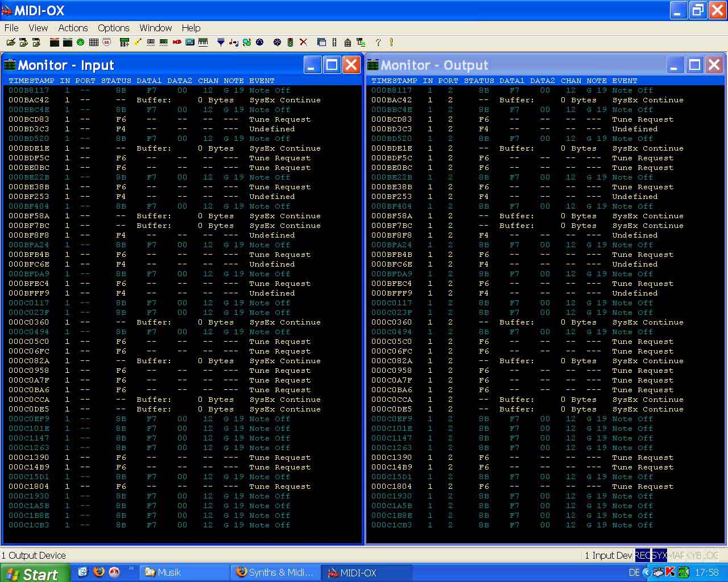Screen dimensions: 728x582
Task: Click the traffic light toolbar icon
Action: coord(290,42)
